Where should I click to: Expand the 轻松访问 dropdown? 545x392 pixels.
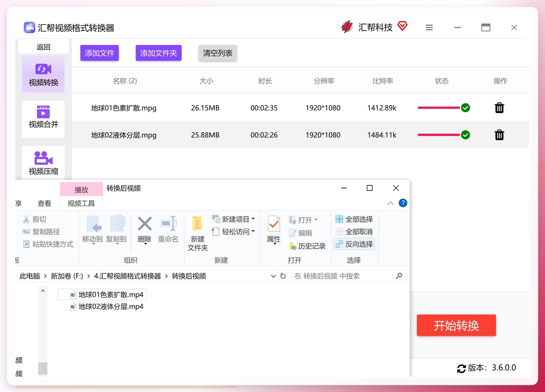click(x=253, y=231)
